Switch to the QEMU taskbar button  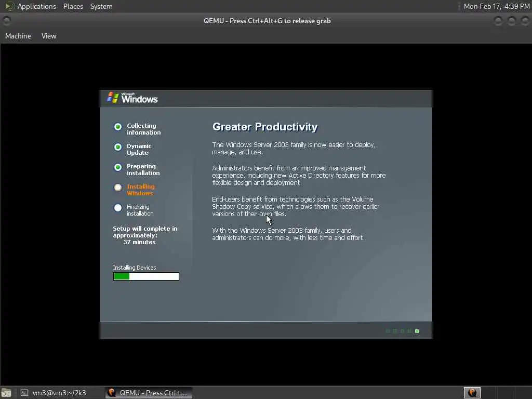tap(148, 393)
